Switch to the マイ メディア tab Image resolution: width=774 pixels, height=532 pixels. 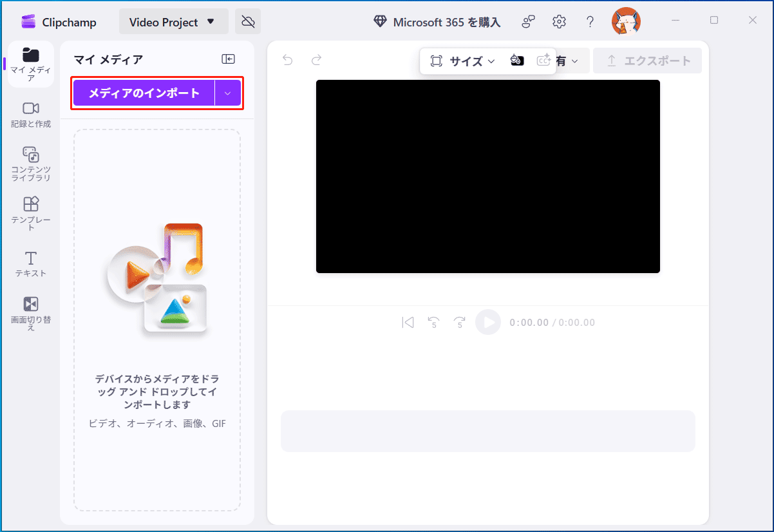pos(30,64)
